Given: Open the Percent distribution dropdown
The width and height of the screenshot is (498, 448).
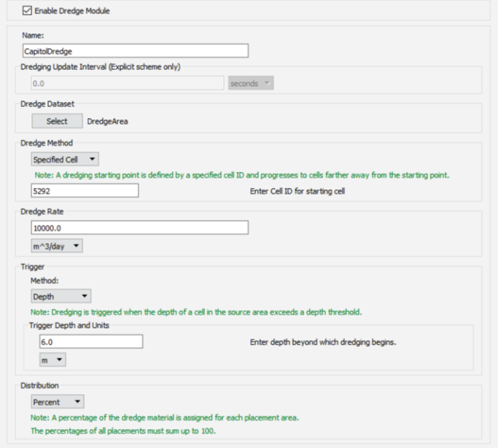Looking at the screenshot, I should [x=58, y=401].
